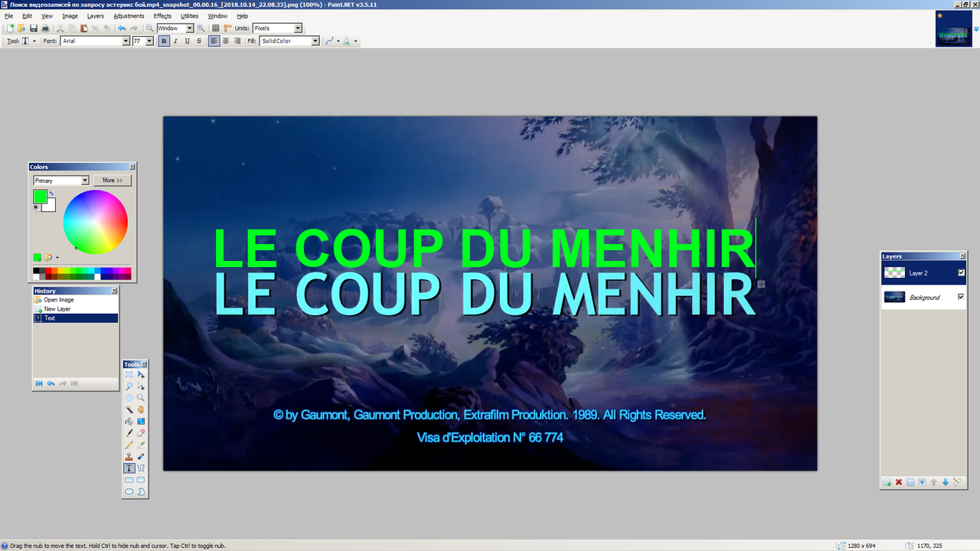Click the red Delete Layer icon

[899, 482]
